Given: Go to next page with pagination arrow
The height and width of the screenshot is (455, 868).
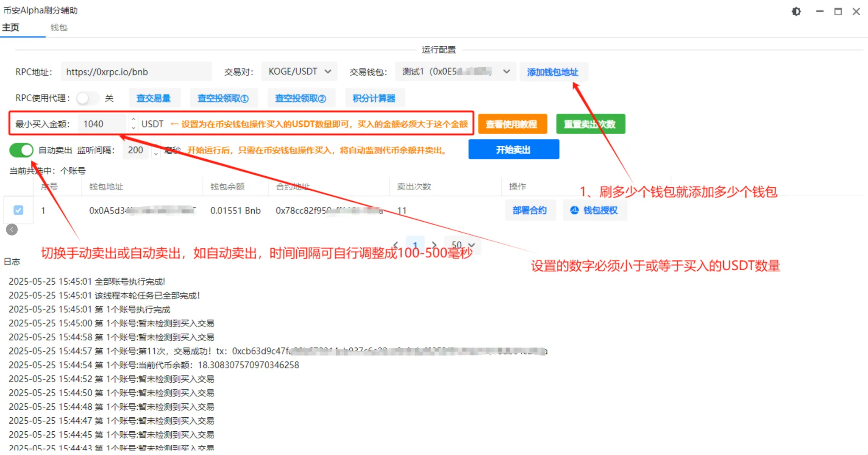Looking at the screenshot, I should [434, 245].
